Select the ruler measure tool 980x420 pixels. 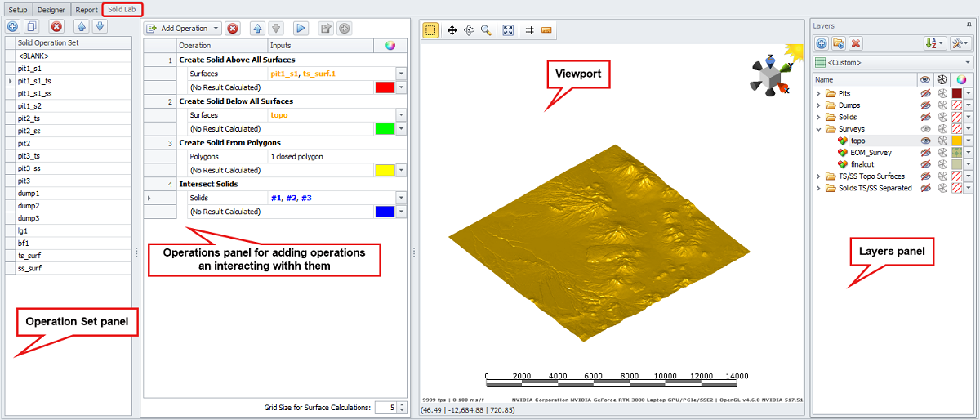pos(546,30)
